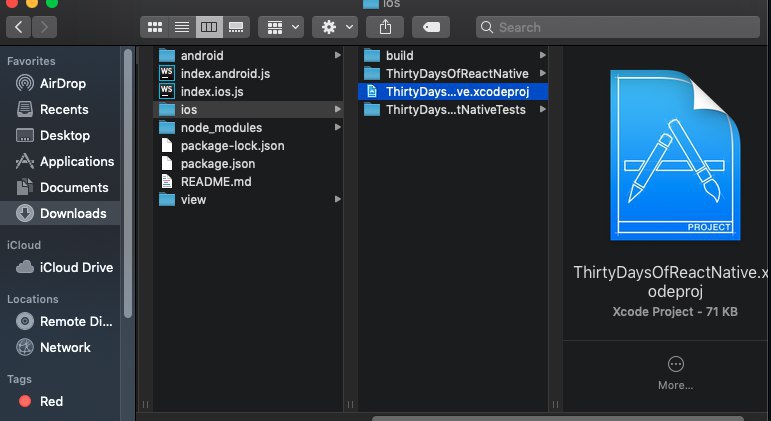
Task: Click the WebStorm icon of index.ios.js
Action: coord(167,91)
